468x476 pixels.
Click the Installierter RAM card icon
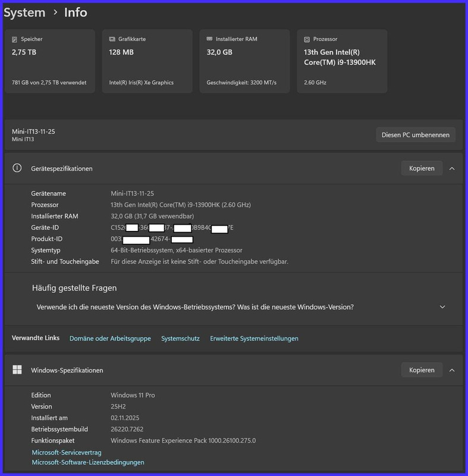pyautogui.click(x=209, y=39)
